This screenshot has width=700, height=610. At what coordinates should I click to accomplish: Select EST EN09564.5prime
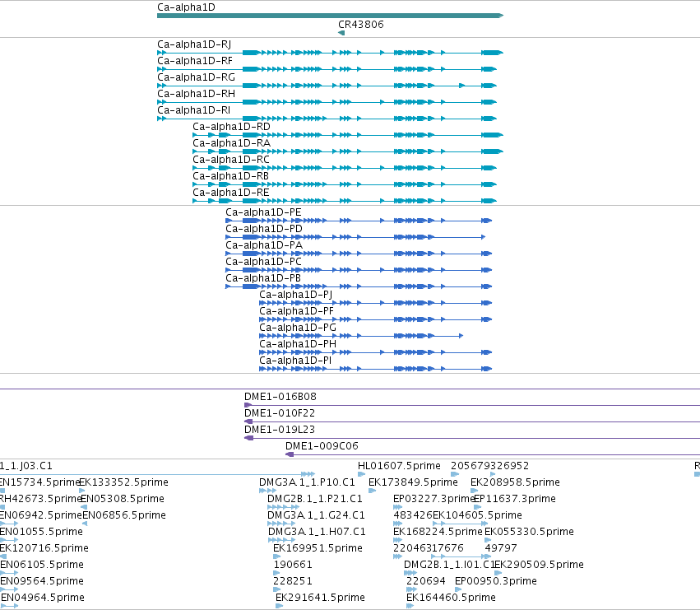(42, 581)
